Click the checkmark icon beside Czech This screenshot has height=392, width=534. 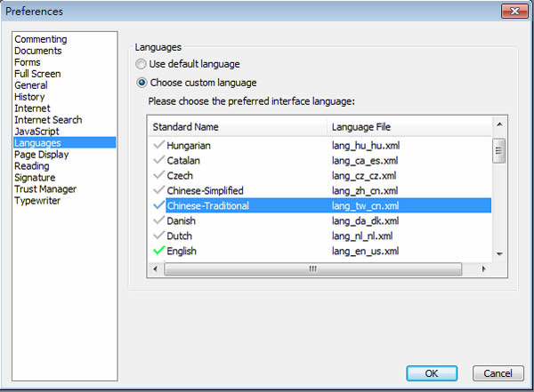(158, 175)
